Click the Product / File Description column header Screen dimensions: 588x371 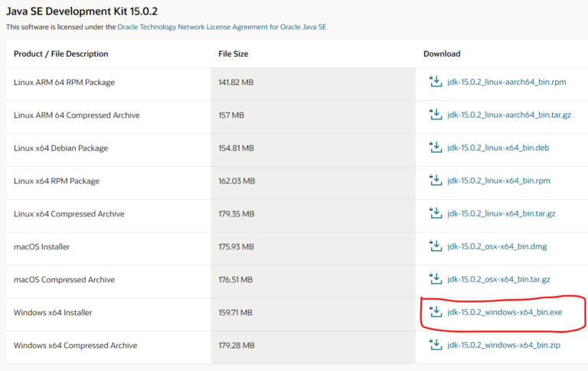tap(60, 54)
